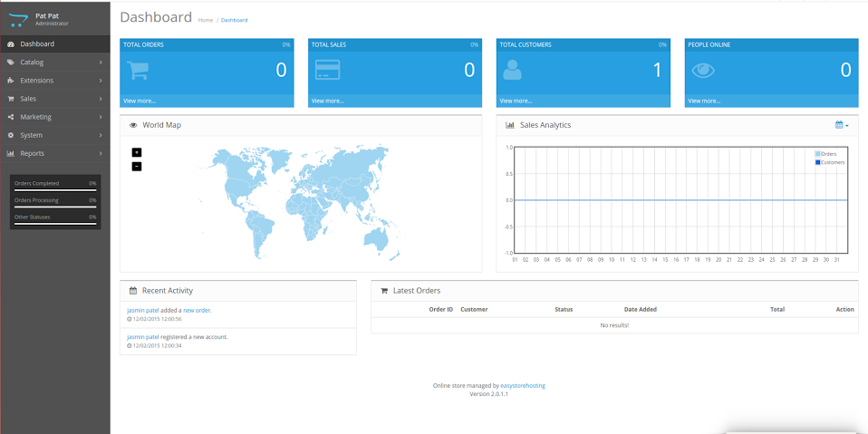Open the System menu item
868x434 pixels.
pyautogui.click(x=55, y=136)
